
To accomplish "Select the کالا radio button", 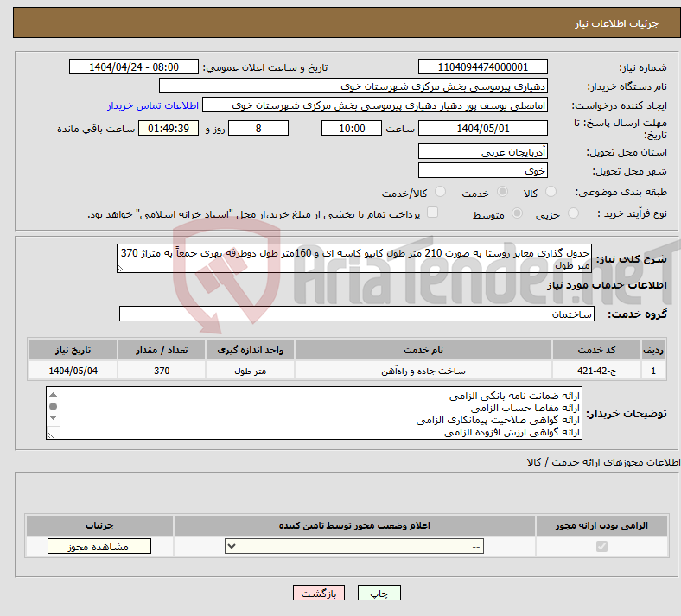I will tap(551, 192).
